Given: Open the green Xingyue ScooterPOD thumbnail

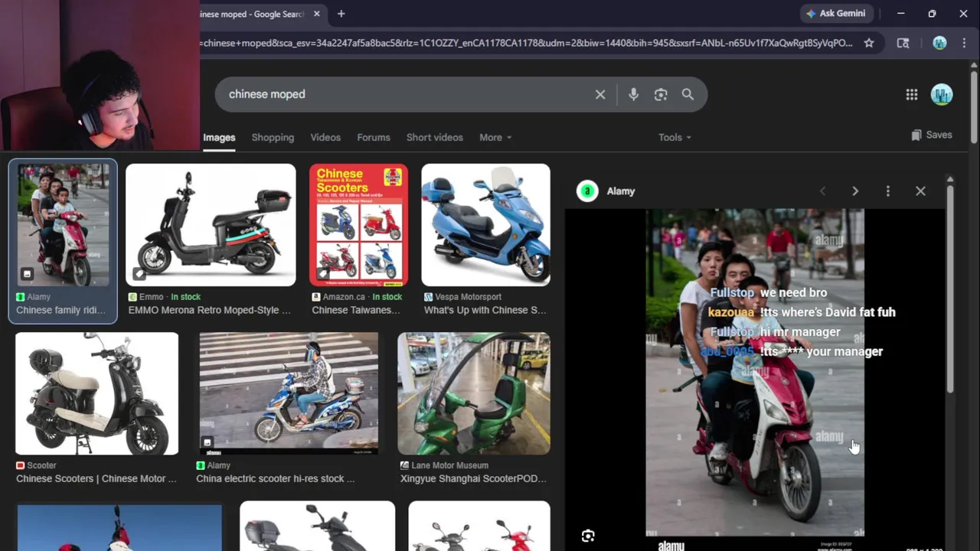Looking at the screenshot, I should point(474,393).
